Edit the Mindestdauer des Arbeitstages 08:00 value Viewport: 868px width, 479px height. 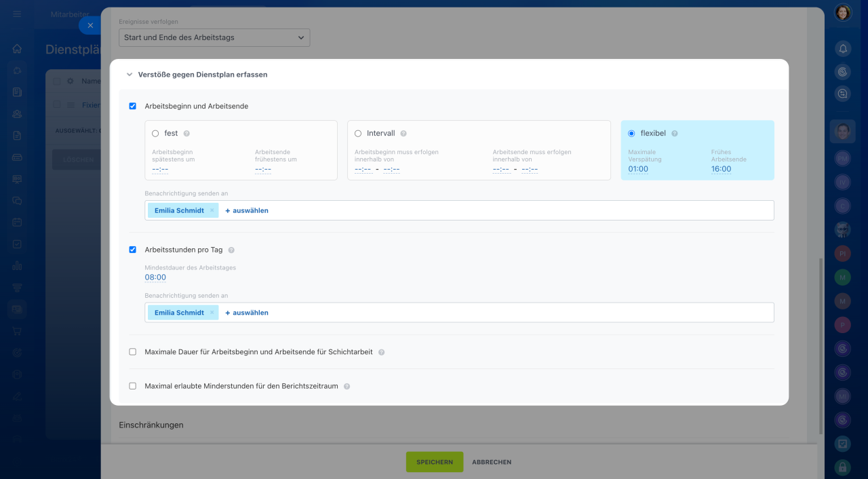coord(155,277)
